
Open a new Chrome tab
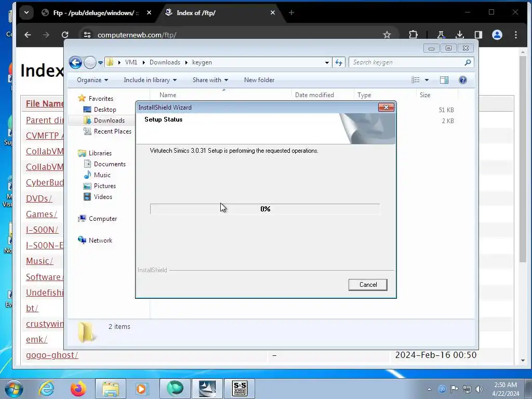(291, 12)
